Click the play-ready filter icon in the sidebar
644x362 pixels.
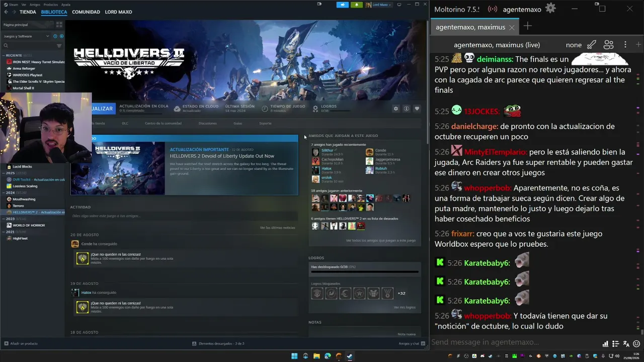[x=61, y=36]
